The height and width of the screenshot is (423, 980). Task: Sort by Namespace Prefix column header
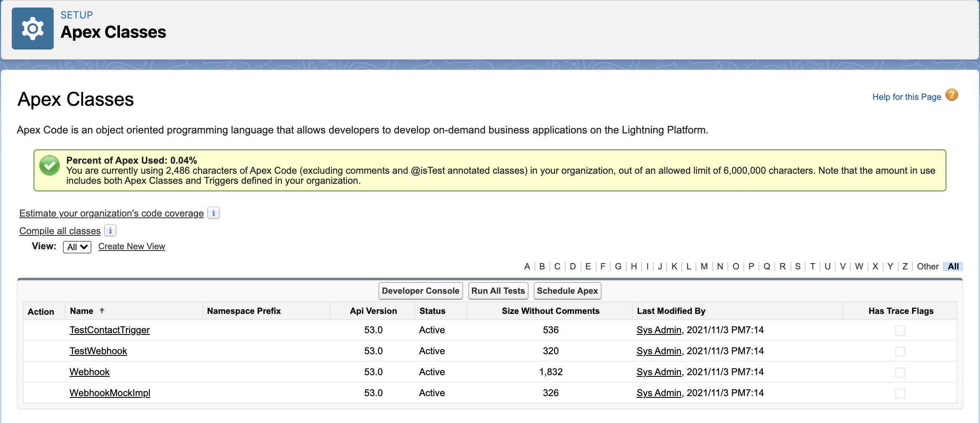point(244,311)
